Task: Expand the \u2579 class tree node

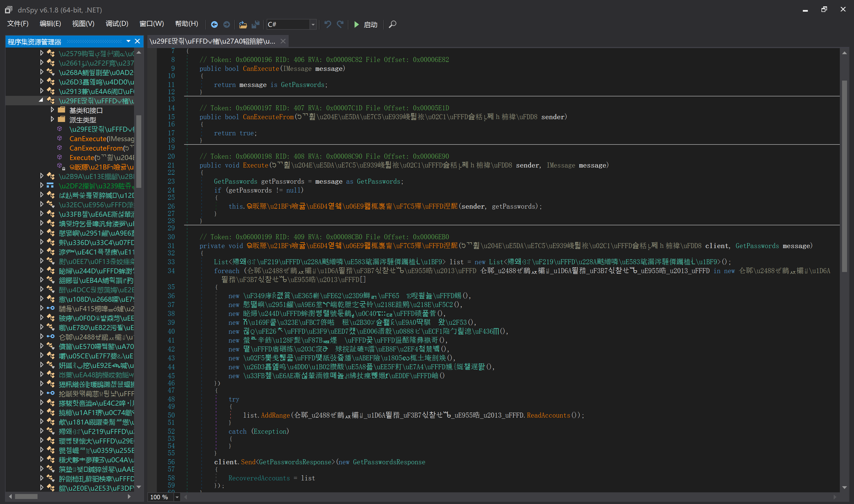Action: tap(41, 53)
